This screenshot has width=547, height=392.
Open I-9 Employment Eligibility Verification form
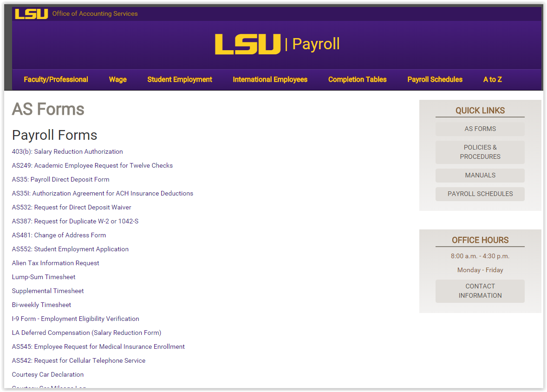click(x=75, y=319)
